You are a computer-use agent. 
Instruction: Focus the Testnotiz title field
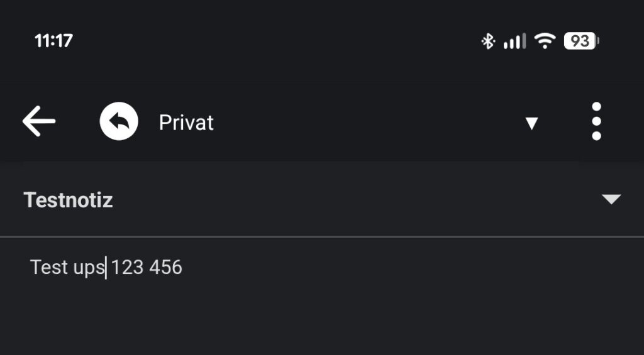(x=68, y=200)
